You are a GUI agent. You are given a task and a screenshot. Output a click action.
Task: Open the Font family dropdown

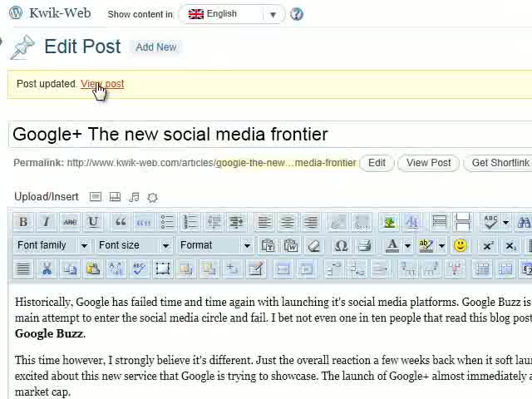(x=52, y=245)
